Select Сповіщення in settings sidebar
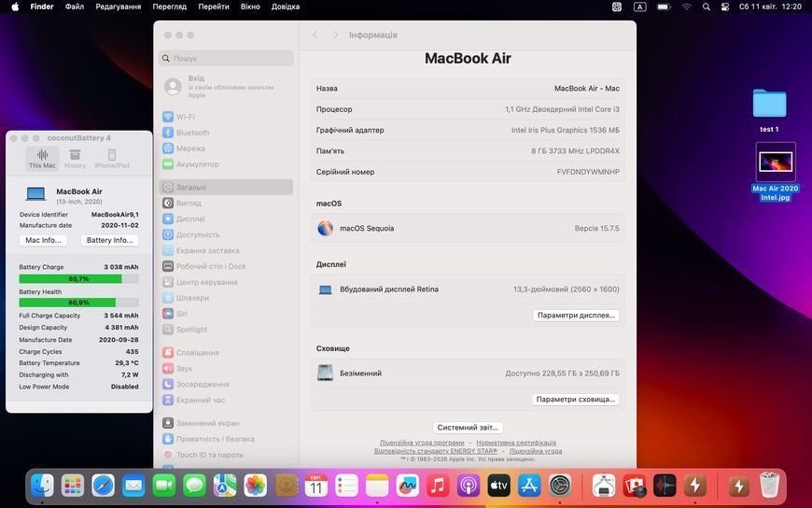Image resolution: width=812 pixels, height=508 pixels. pos(226,352)
